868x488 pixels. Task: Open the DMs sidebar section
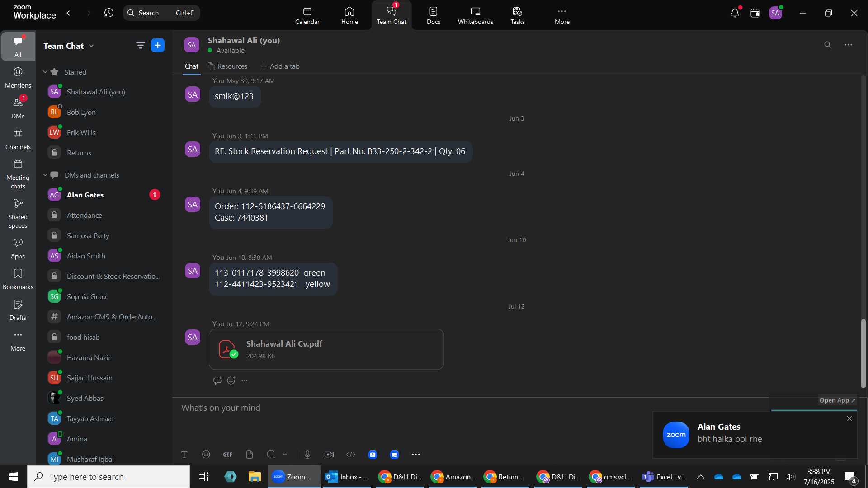[x=18, y=108]
